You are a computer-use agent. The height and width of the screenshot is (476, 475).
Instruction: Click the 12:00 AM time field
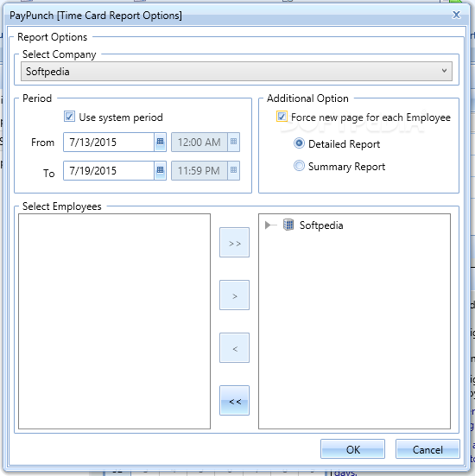coord(199,142)
